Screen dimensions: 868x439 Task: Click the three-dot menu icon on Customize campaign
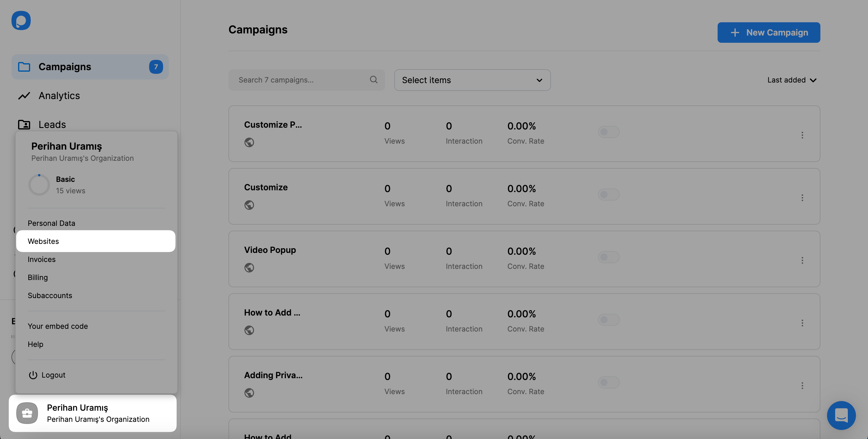coord(802,197)
